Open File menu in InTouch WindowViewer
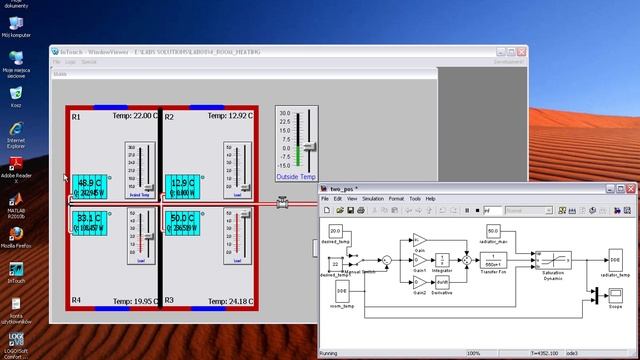This screenshot has height=360, width=640. click(x=56, y=62)
